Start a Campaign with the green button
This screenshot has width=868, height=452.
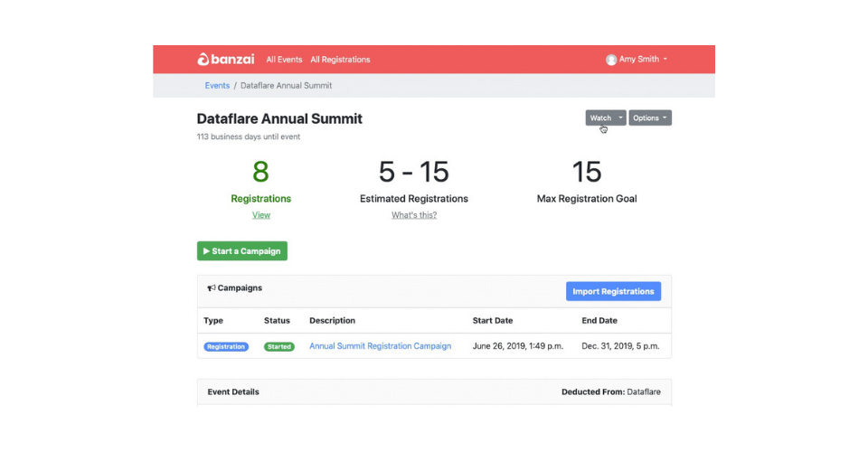tap(242, 251)
